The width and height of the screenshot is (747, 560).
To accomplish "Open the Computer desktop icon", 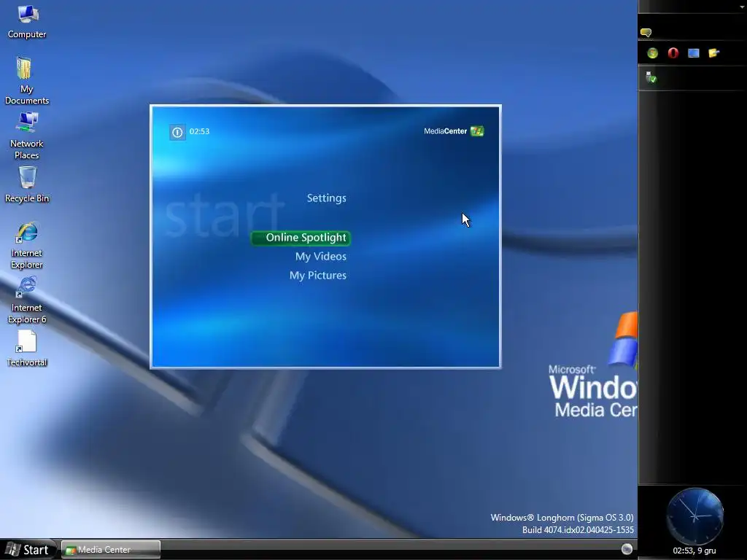I will tap(27, 22).
